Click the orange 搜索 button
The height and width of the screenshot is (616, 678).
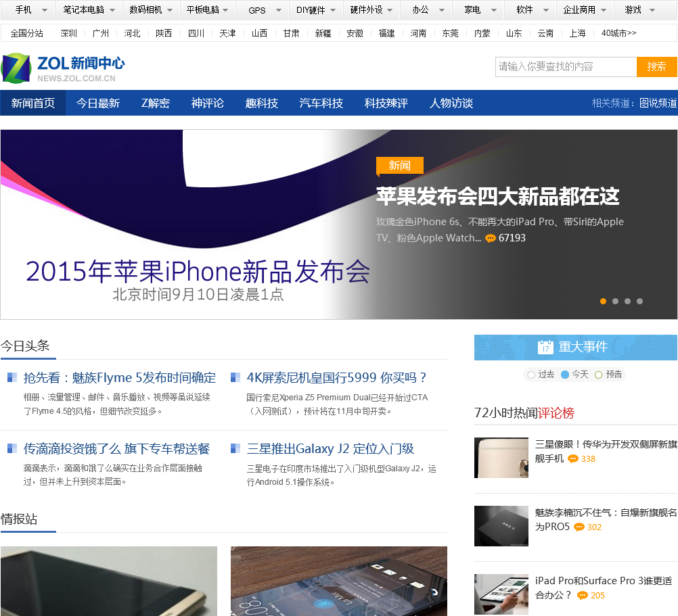point(656,66)
